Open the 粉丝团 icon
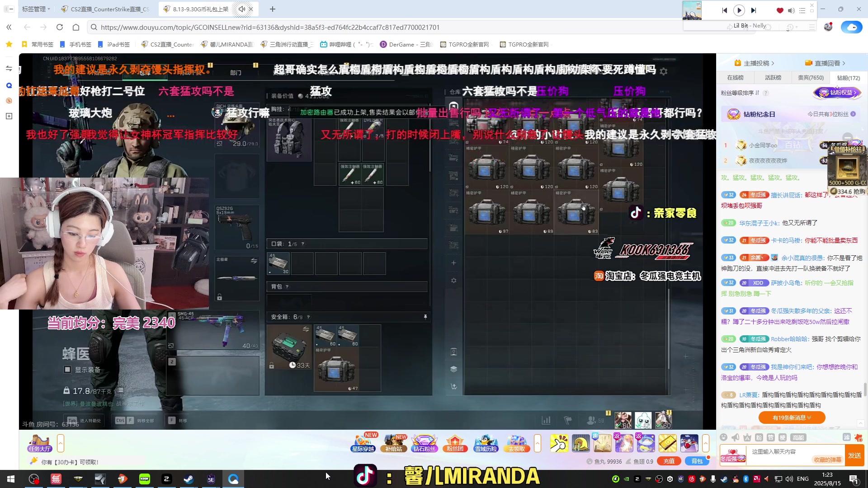 pyautogui.click(x=455, y=443)
